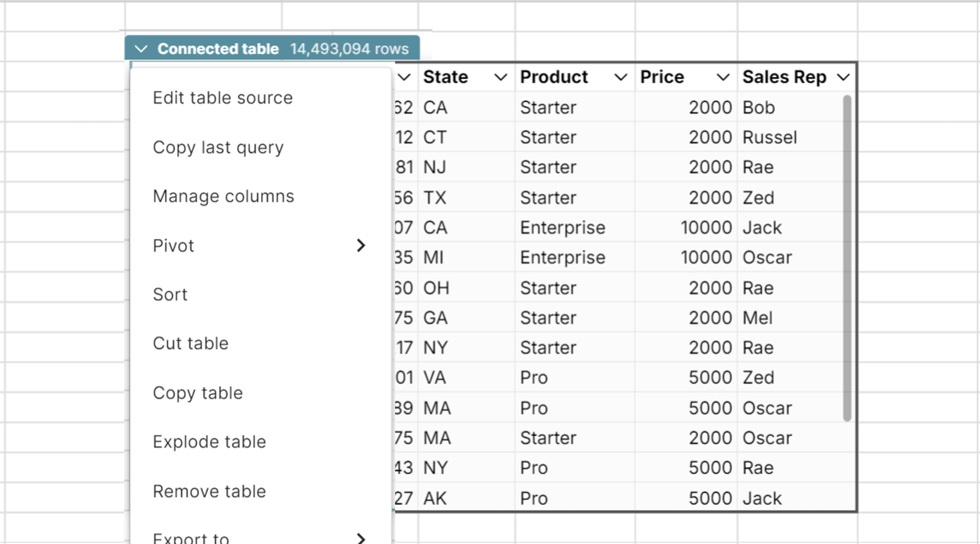Viewport: 980px width, 544px height.
Task: Open the Product column dropdown arrow
Action: click(621, 77)
